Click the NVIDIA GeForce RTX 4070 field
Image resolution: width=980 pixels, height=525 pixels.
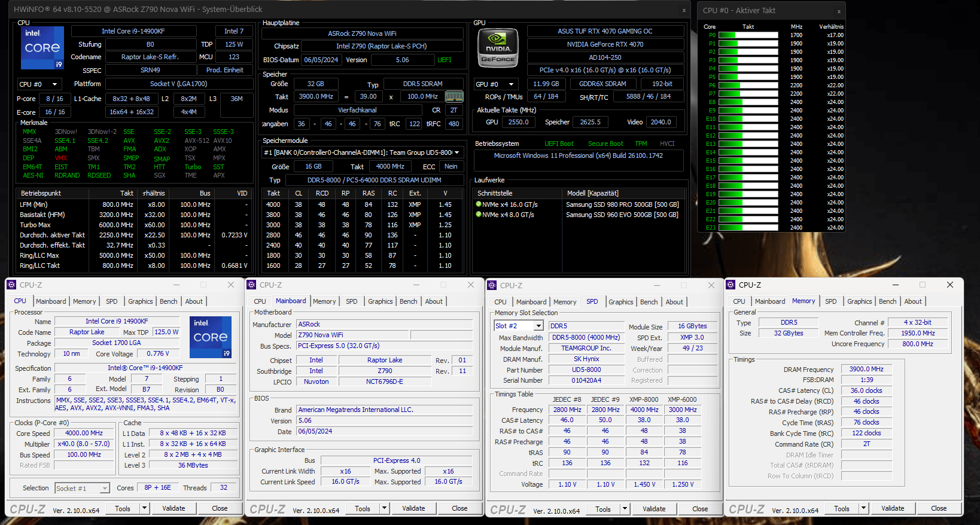click(605, 44)
